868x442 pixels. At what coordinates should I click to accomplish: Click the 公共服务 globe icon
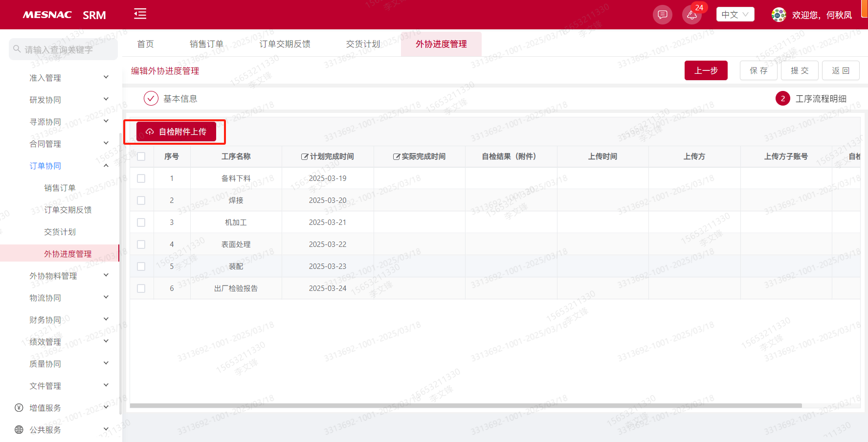19,430
